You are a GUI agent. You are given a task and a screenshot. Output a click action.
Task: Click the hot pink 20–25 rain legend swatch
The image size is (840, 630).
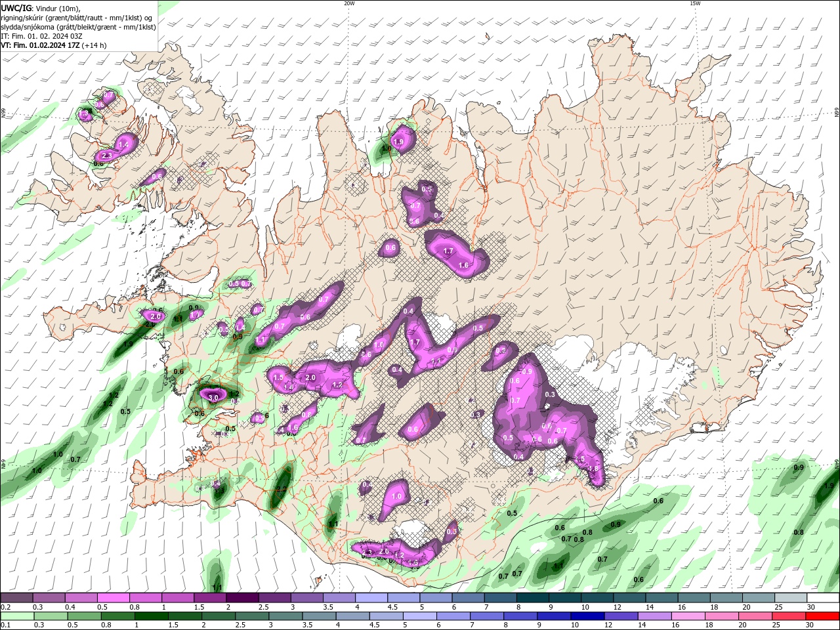point(755,616)
